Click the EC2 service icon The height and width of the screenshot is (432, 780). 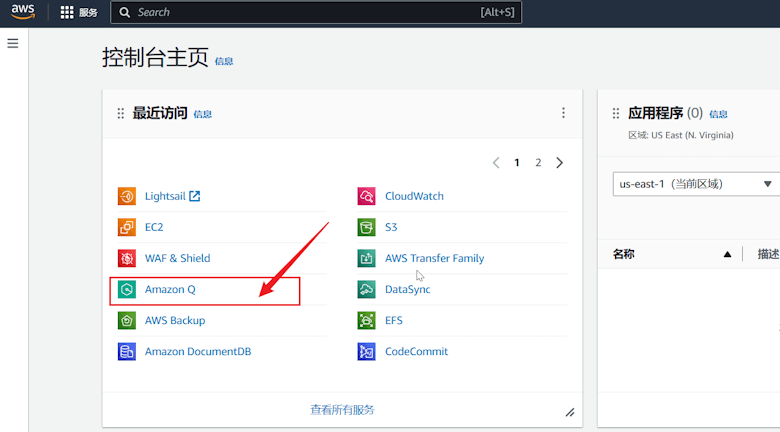127,227
